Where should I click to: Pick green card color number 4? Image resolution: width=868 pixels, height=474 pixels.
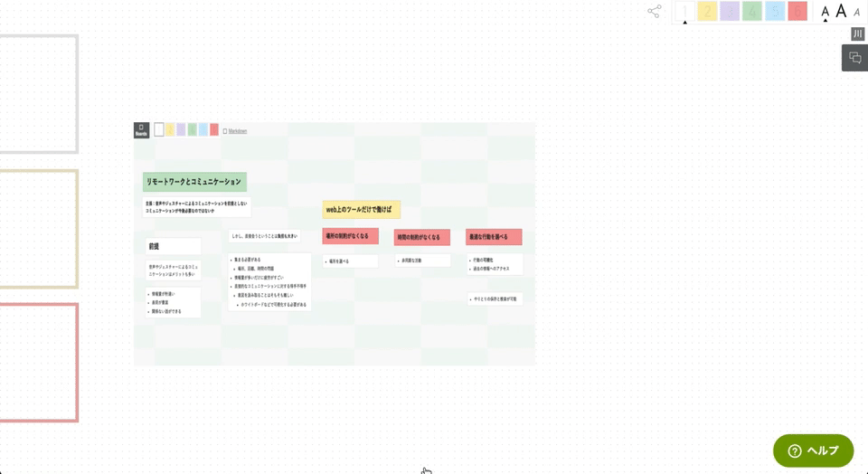click(x=752, y=11)
